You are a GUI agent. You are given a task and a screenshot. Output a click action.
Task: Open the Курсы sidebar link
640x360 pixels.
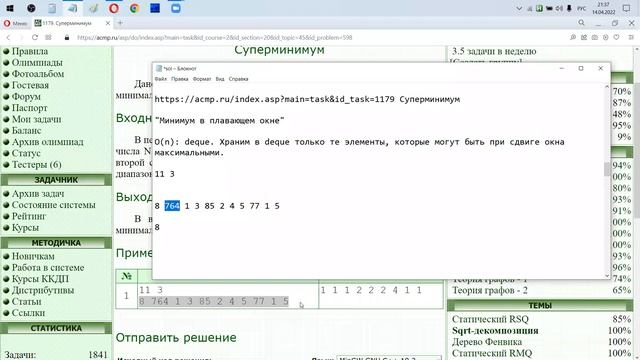25,227
